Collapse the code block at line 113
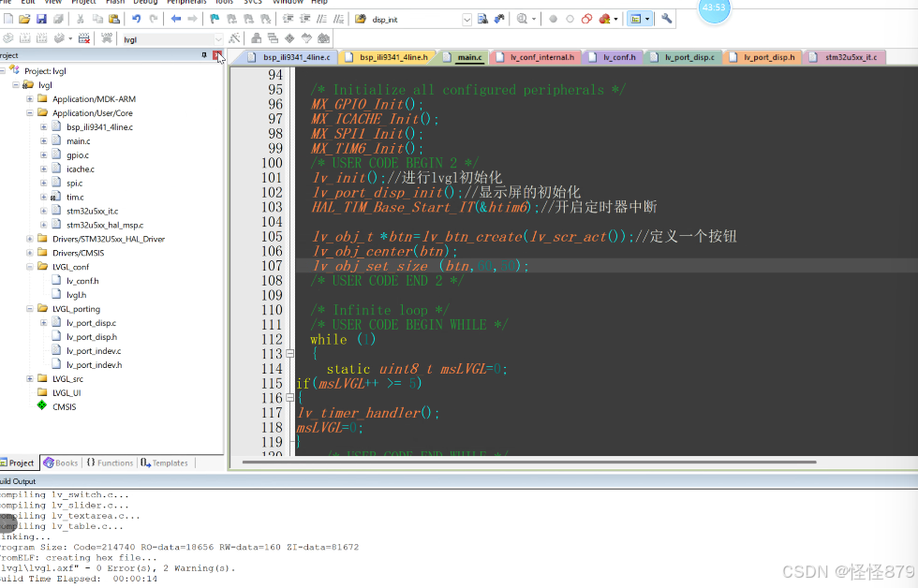This screenshot has width=918, height=588. click(x=289, y=353)
